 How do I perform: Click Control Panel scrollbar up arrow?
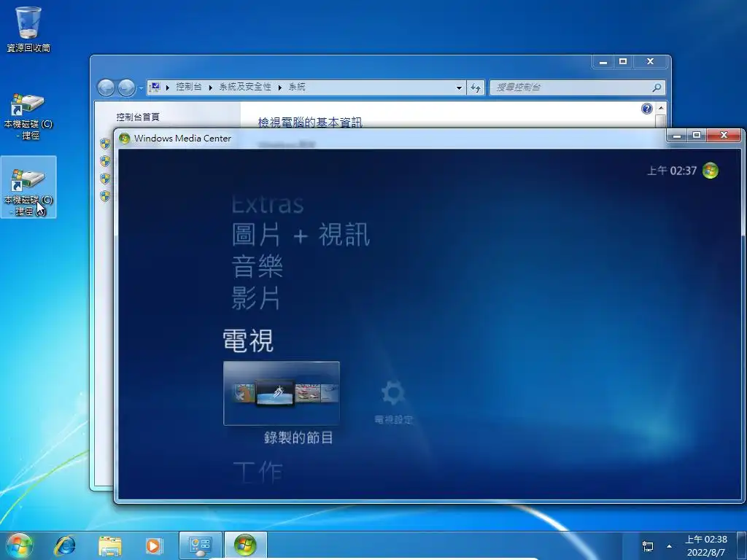click(x=661, y=108)
